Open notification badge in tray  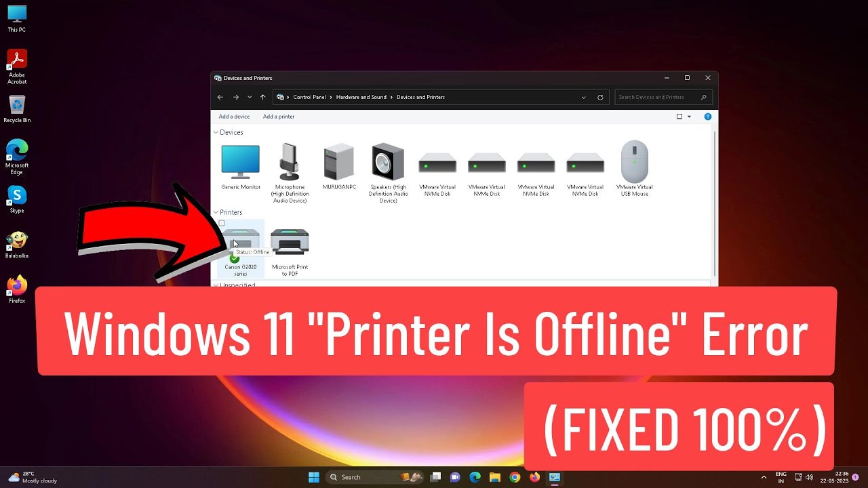[856, 477]
